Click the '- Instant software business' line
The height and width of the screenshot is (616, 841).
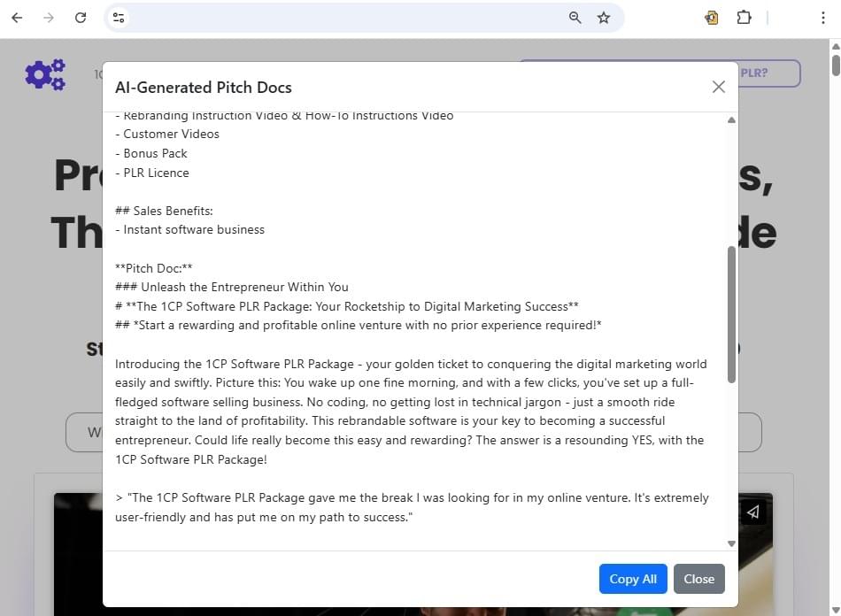[189, 229]
